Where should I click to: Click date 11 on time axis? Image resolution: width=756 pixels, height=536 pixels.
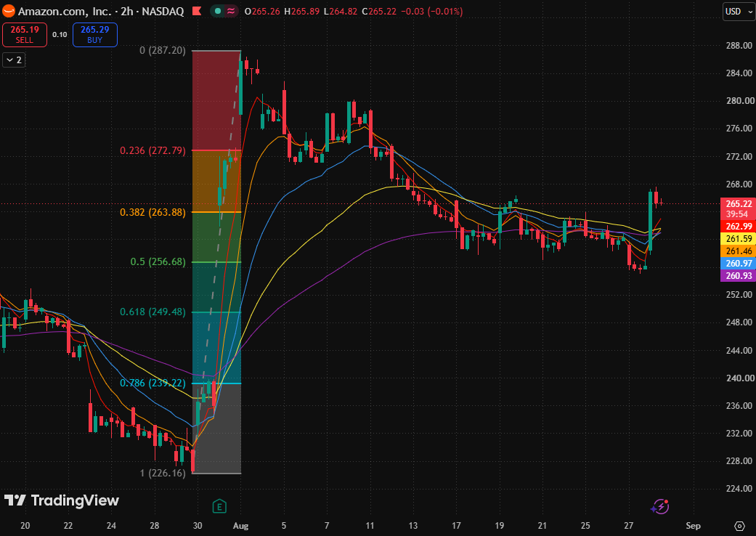370,525
